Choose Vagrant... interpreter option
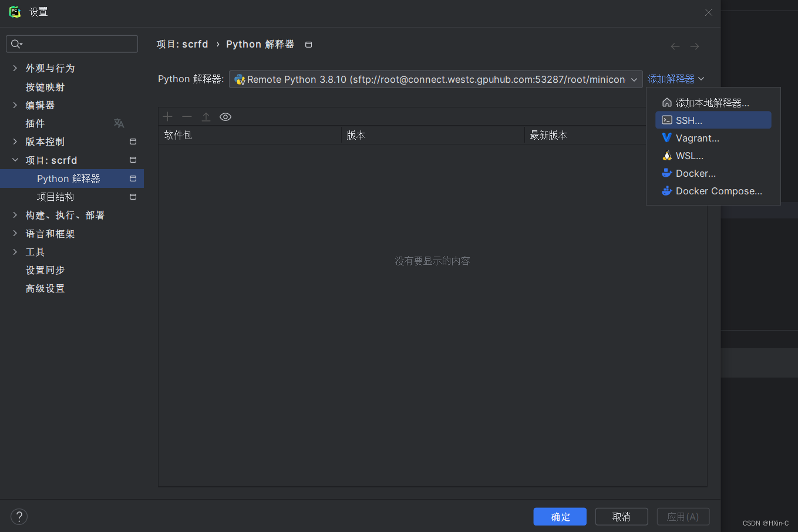 [713, 138]
